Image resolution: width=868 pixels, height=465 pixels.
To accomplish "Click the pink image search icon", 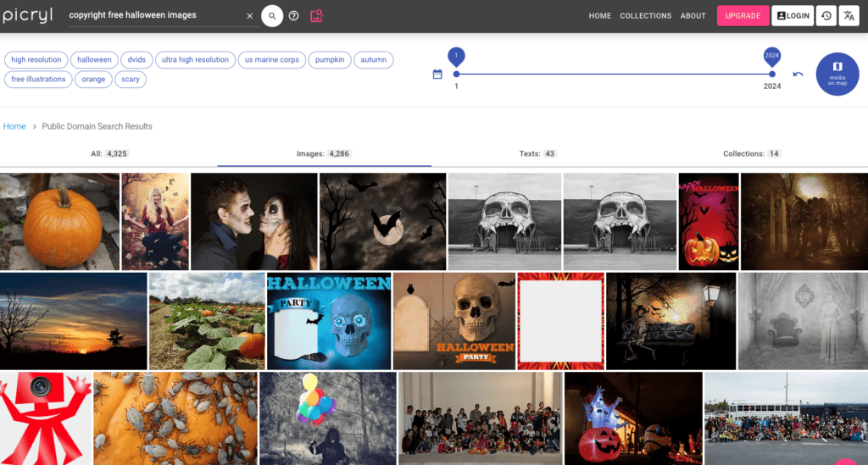I will (316, 16).
